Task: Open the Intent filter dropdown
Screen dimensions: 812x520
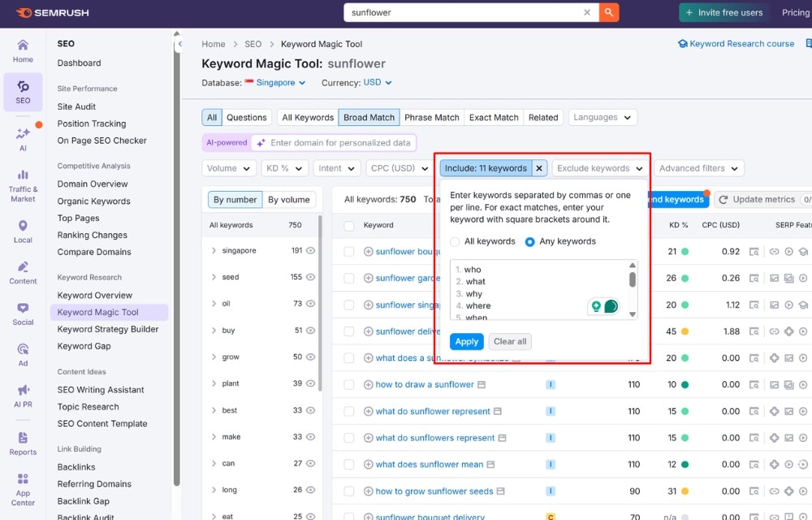Action: tap(337, 168)
